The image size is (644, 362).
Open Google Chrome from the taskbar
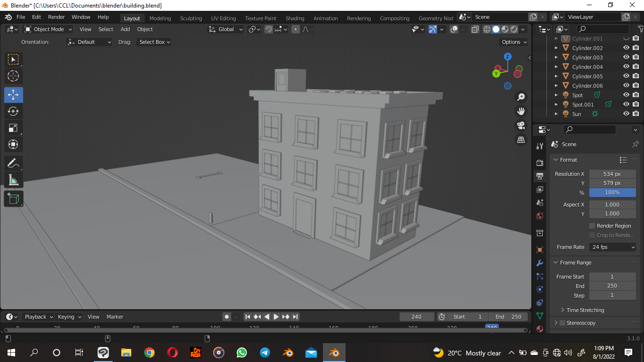click(x=149, y=353)
